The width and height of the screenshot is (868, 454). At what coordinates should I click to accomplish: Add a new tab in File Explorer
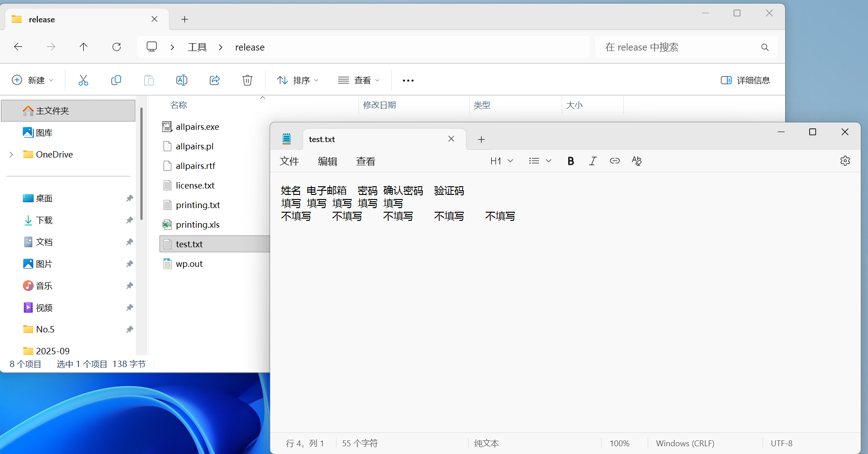[x=185, y=19]
